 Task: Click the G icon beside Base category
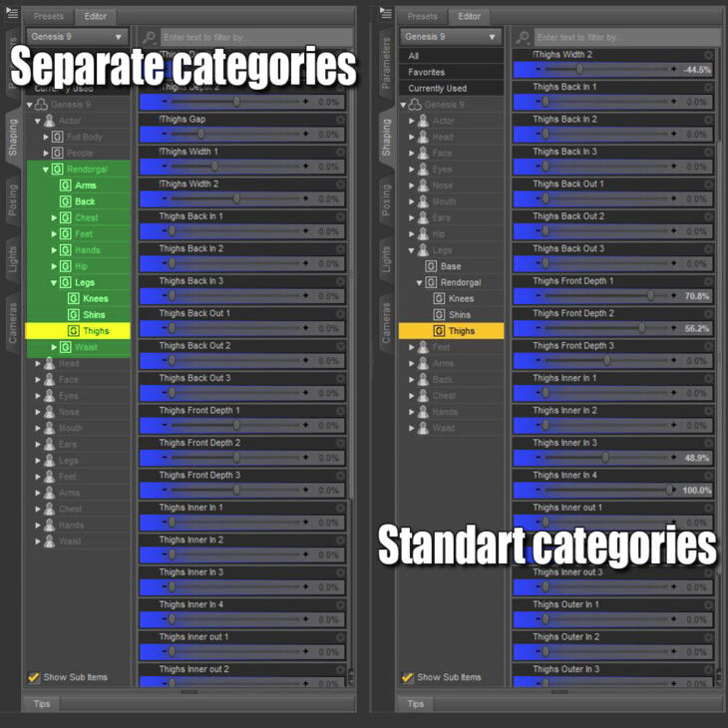[431, 266]
